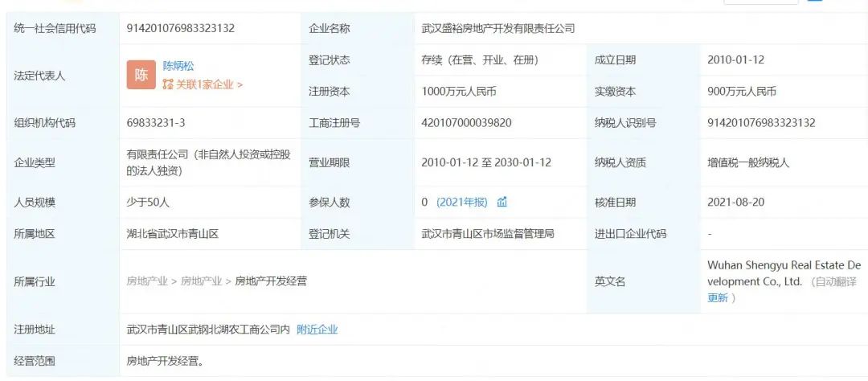Click business term 2010-01-12 至 2030-01-12
This screenshot has height=381, width=868.
pos(486,163)
